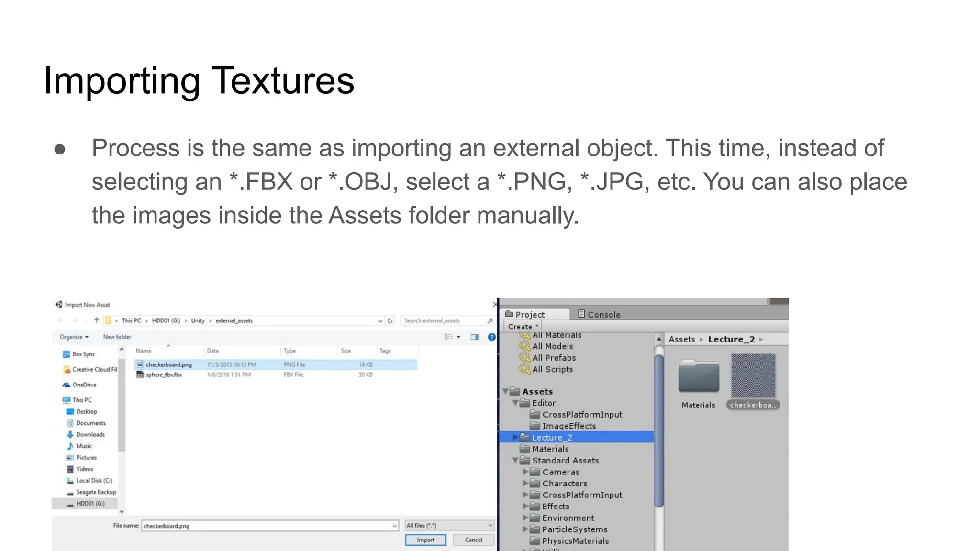The image size is (980, 551).
Task: Select the sphere_fbx.fbx file icon
Action: coord(140,375)
